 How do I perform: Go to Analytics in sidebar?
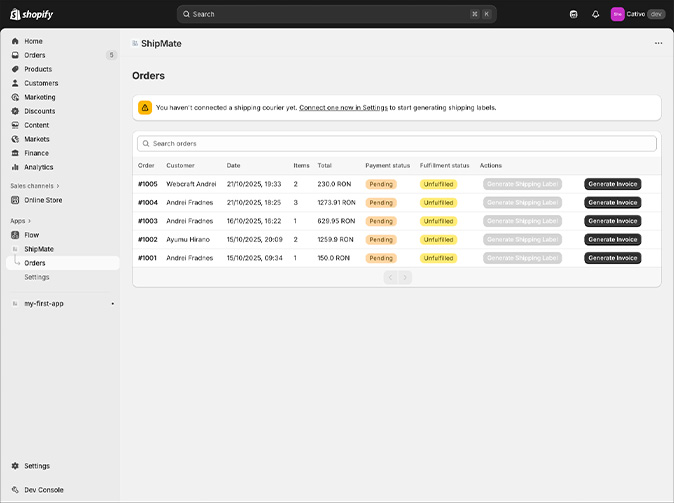[39, 167]
